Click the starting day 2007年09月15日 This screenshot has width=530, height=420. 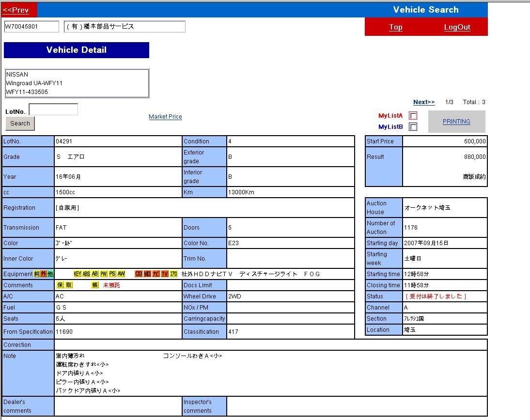426,243
